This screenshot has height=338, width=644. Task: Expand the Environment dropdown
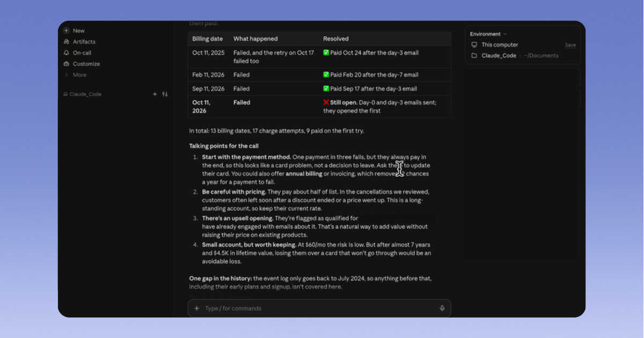pyautogui.click(x=488, y=34)
